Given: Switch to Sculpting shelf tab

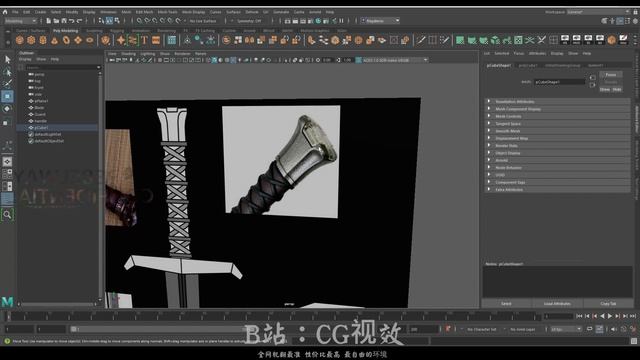Looking at the screenshot, I should [94, 31].
